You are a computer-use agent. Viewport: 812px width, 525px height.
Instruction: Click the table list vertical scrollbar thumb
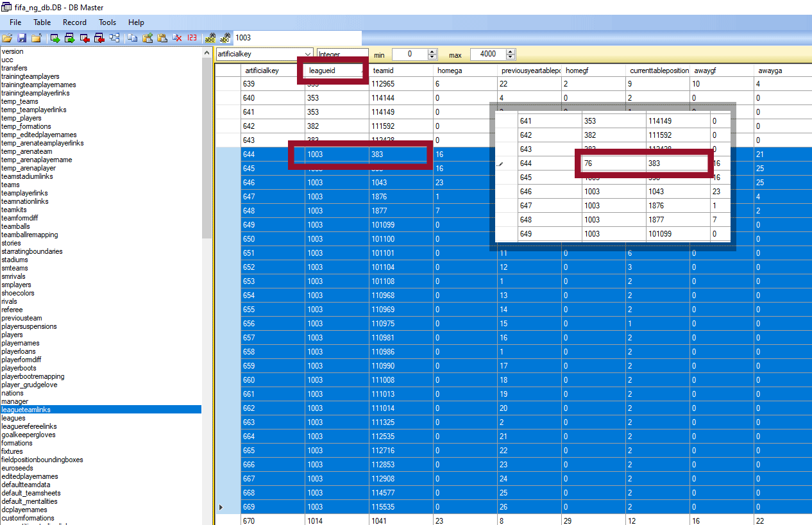point(207,148)
